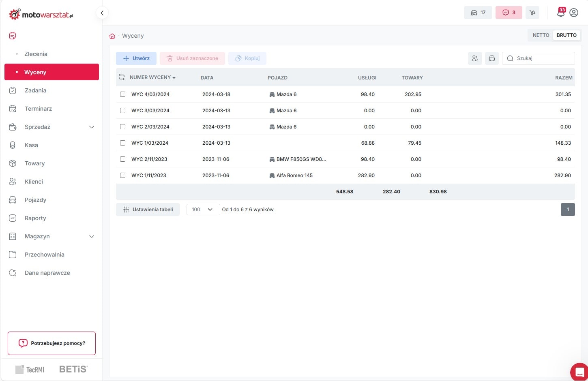Open the messages counter showing 3
This screenshot has width=588, height=381.
(509, 13)
